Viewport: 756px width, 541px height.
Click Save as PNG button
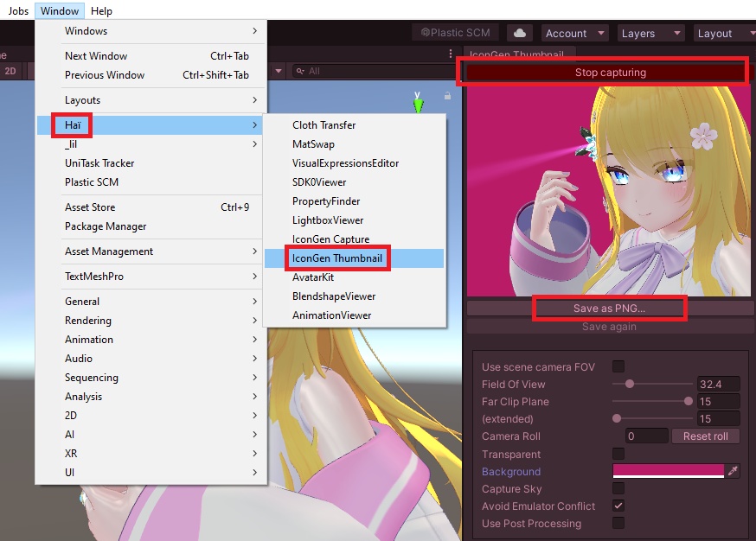coord(610,309)
